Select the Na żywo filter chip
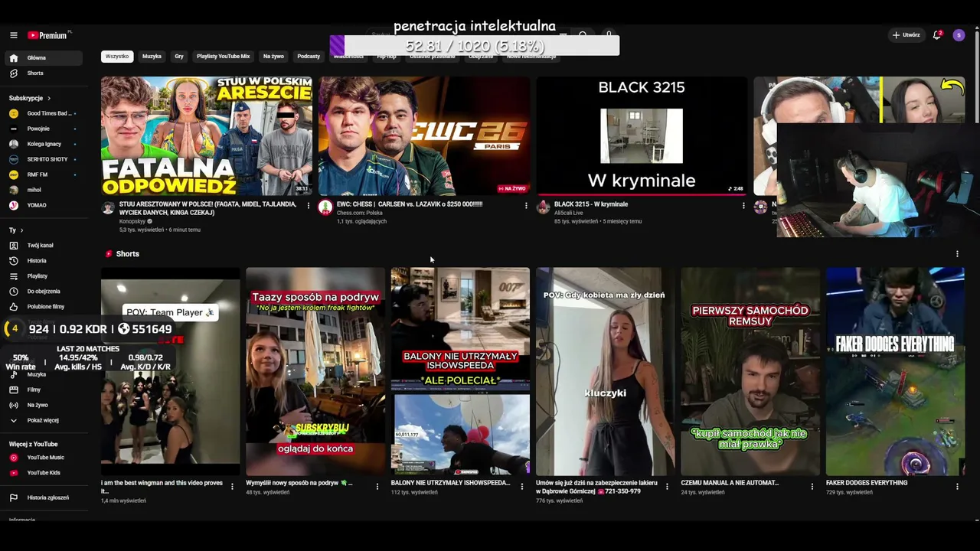Image resolution: width=980 pixels, height=551 pixels. click(273, 57)
